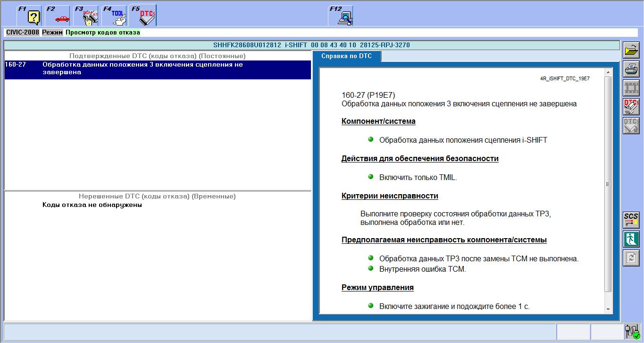Click the film strip snapshot icon
Viewport: 644px width, 343px height.
pos(631,88)
